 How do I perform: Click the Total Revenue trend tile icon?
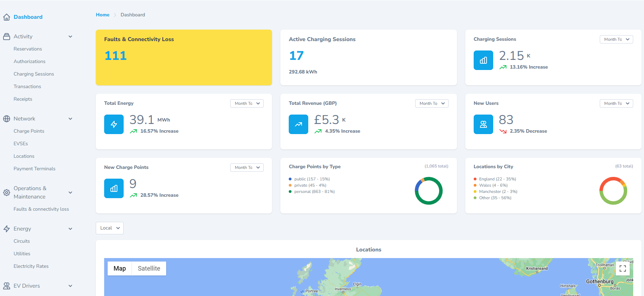(298, 124)
